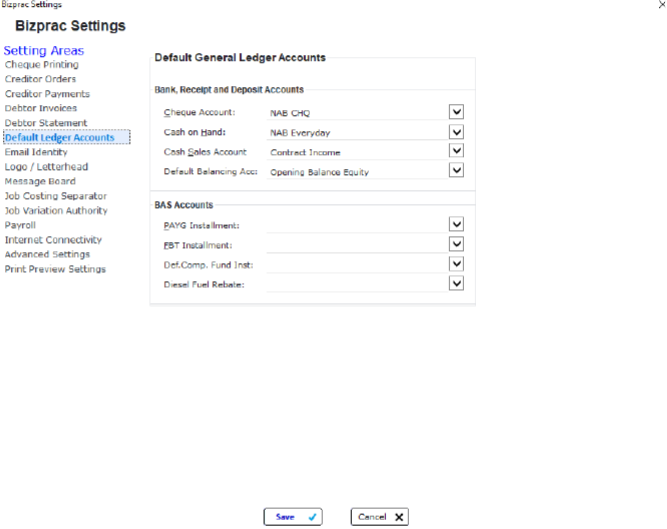The width and height of the screenshot is (667, 529).
Task: Click the PAYG Installment label
Action: pos(202,225)
